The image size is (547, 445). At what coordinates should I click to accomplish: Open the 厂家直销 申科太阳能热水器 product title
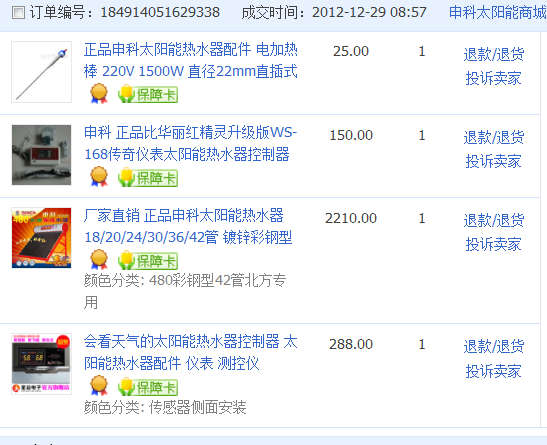click(188, 226)
